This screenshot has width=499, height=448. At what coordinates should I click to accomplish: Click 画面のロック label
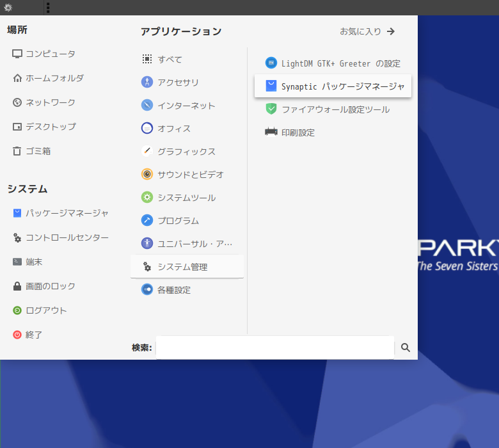(51, 286)
